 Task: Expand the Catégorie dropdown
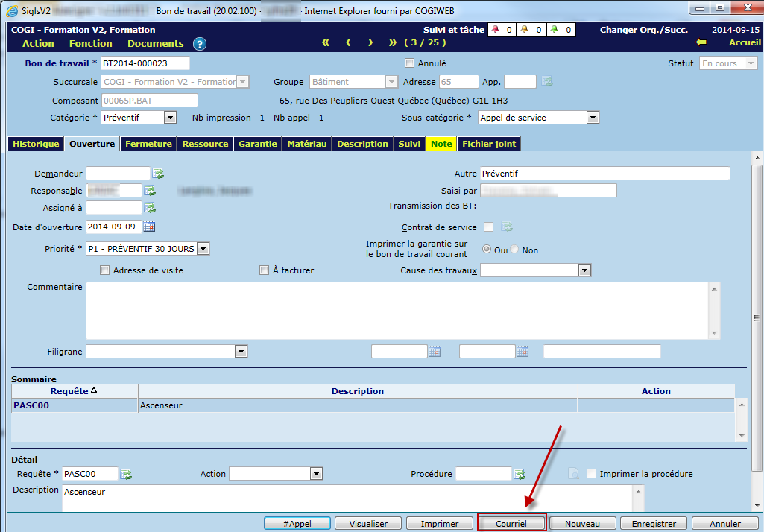pos(170,118)
